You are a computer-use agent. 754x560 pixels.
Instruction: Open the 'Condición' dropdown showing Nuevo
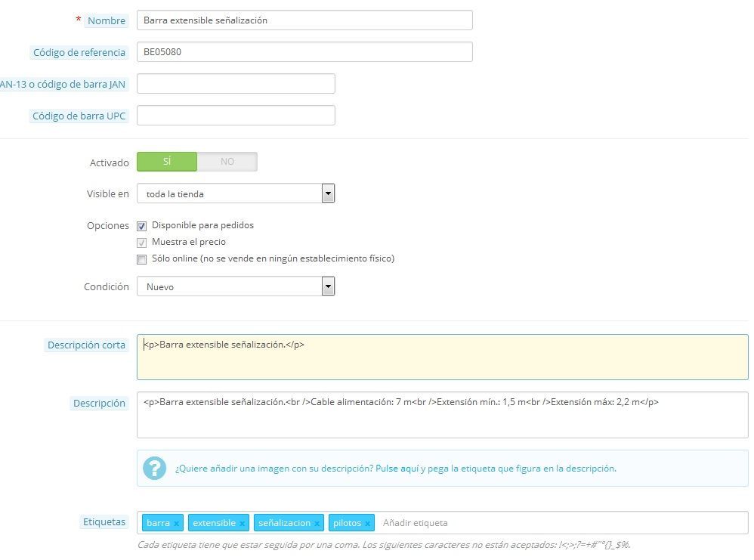[x=236, y=286]
